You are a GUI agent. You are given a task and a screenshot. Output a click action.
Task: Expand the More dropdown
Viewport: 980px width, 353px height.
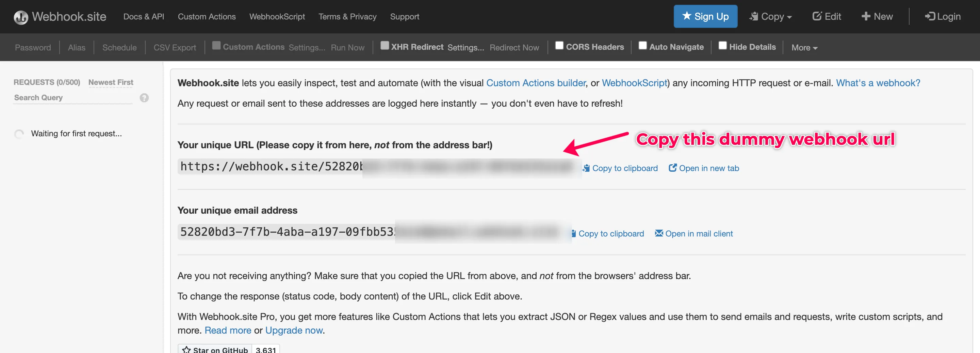[804, 48]
